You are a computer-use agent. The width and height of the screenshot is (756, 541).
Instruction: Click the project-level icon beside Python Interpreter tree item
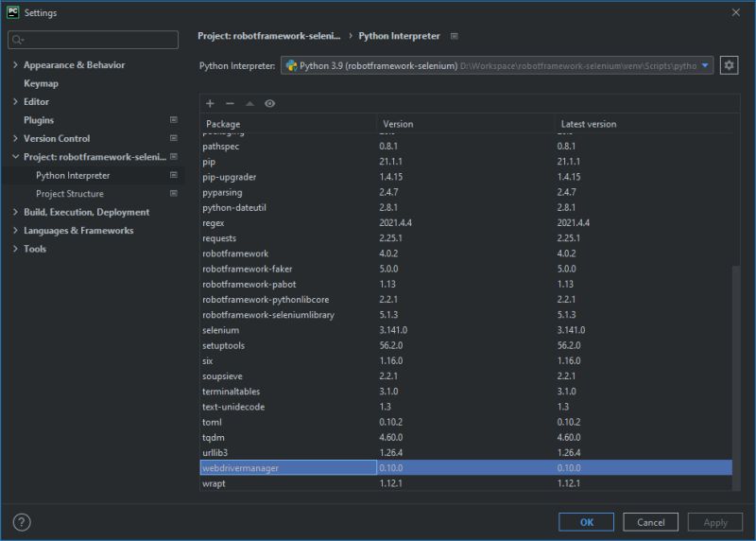pyautogui.click(x=174, y=175)
